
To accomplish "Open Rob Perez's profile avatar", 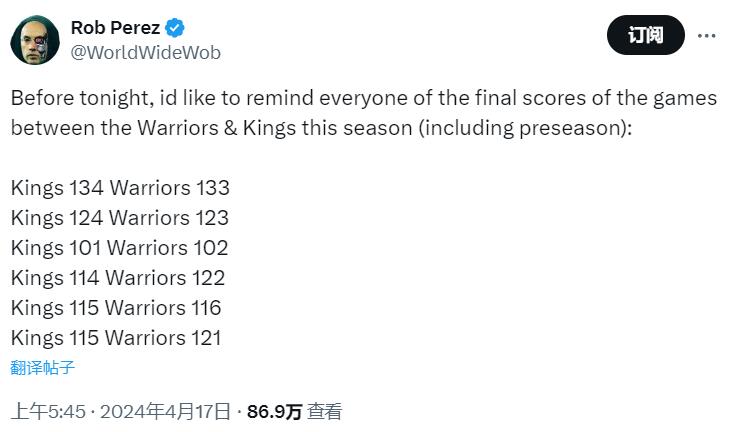I will click(x=36, y=40).
